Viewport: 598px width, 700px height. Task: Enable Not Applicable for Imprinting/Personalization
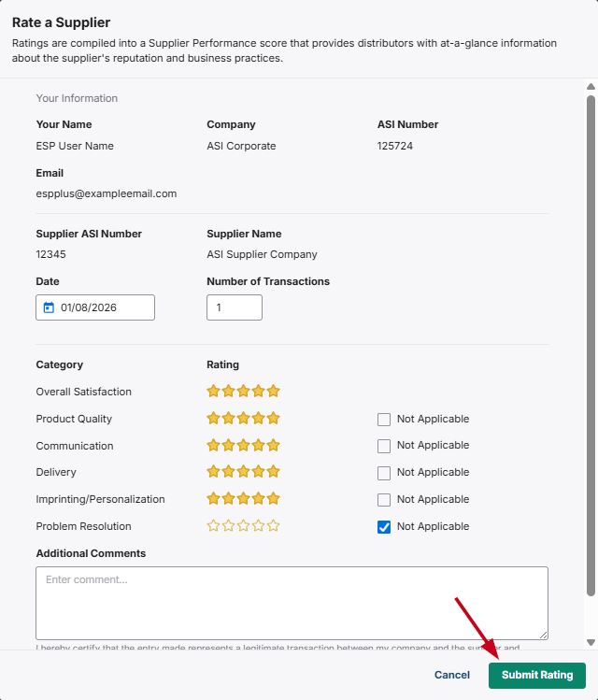click(x=384, y=500)
